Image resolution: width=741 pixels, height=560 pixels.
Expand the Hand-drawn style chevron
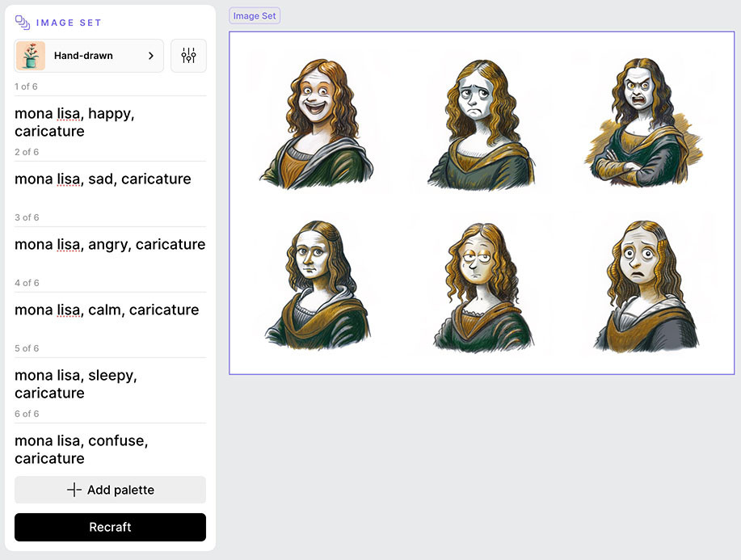click(x=151, y=56)
